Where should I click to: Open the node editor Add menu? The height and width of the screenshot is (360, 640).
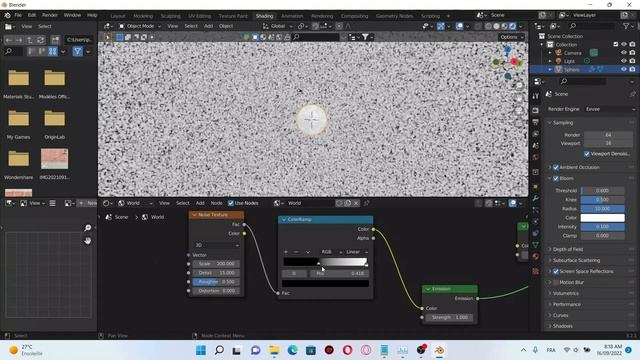pos(200,203)
